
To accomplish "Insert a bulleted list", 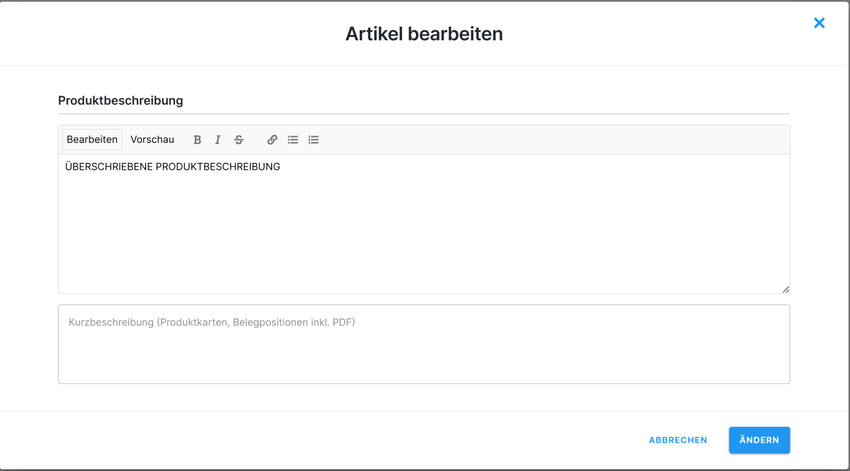I will tap(293, 140).
